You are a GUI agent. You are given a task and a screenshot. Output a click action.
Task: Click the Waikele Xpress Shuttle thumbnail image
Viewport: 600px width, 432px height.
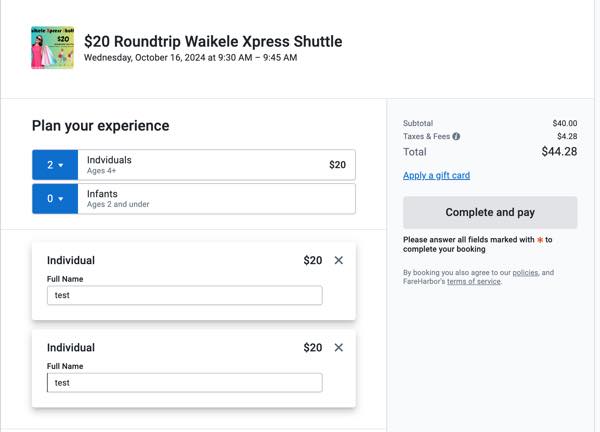pos(52,48)
